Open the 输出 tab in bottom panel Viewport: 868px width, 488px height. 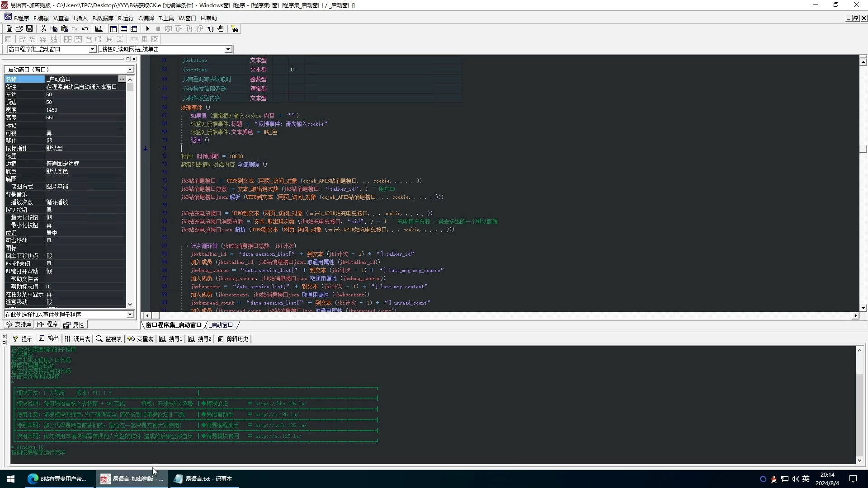49,338
